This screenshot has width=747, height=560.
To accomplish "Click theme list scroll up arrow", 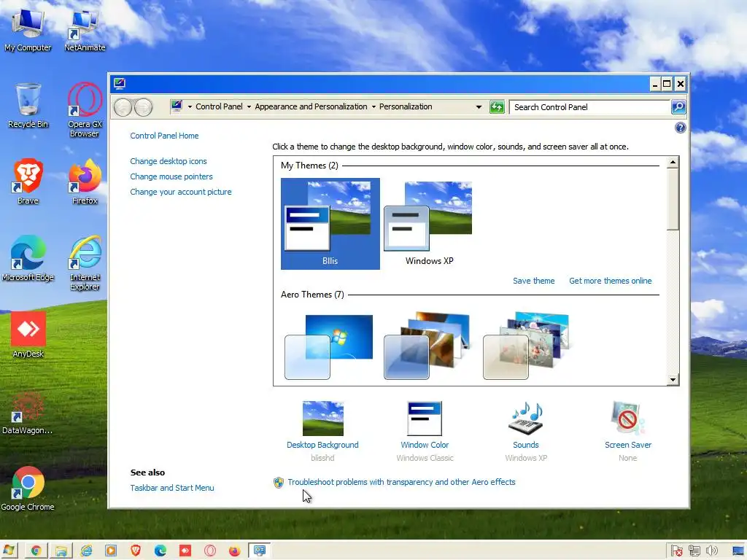I will pos(673,163).
